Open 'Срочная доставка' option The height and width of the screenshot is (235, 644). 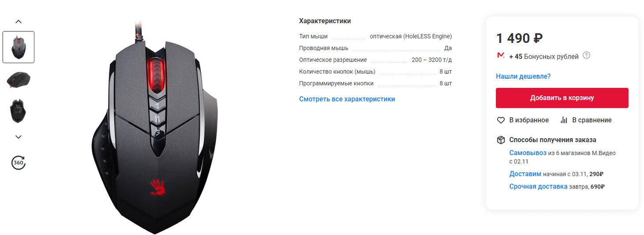click(538, 186)
